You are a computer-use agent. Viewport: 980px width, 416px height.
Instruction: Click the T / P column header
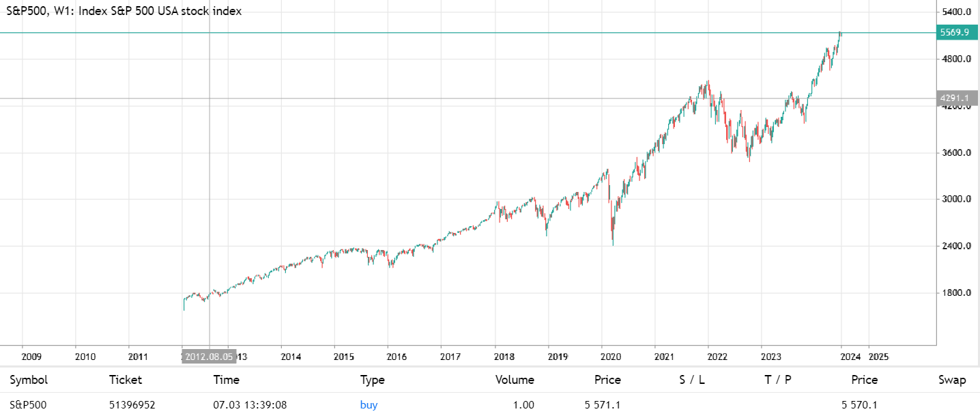point(778,380)
